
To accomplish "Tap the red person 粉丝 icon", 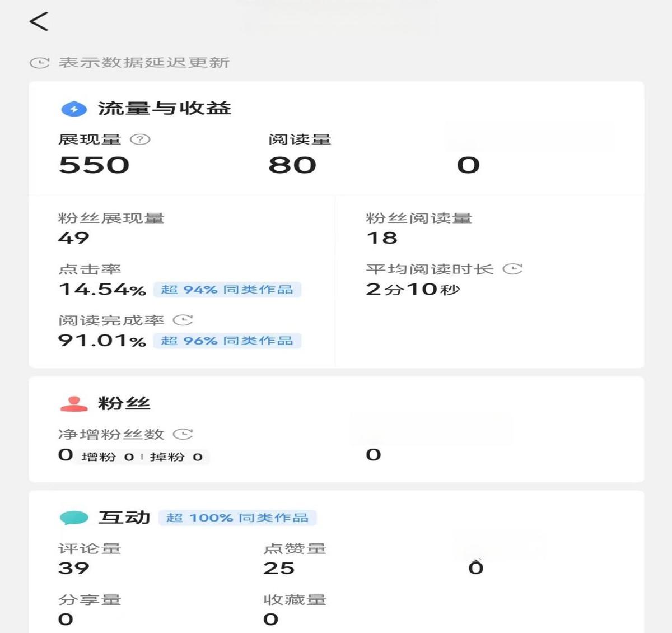I will (x=74, y=404).
